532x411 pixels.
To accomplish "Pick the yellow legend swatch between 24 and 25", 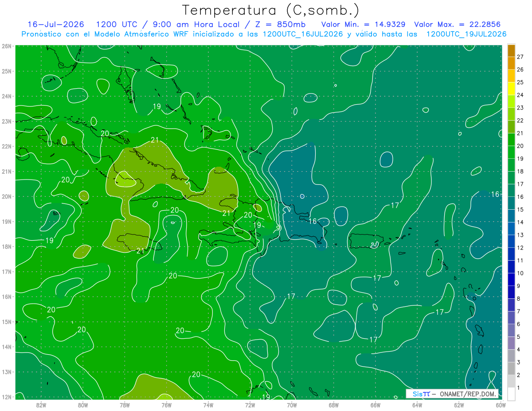I will (x=511, y=89).
